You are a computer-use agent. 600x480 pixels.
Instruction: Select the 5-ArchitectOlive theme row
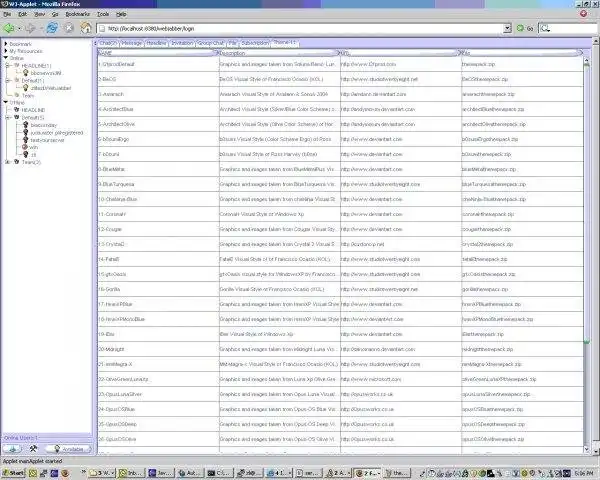[x=340, y=124]
